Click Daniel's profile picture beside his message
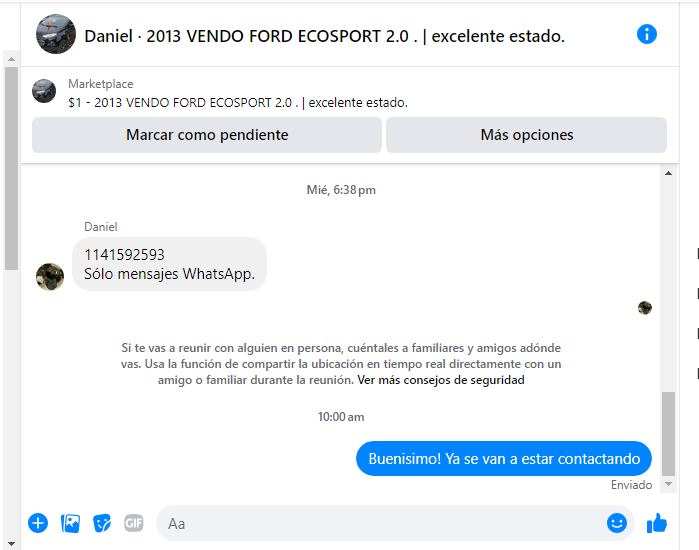699x550 pixels. 50,277
